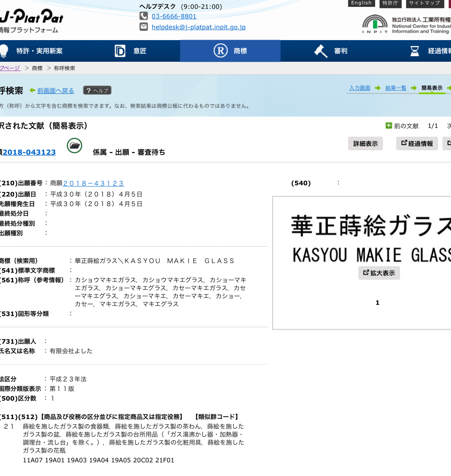Open the ヘルプ button
The image size is (451, 476).
[97, 91]
